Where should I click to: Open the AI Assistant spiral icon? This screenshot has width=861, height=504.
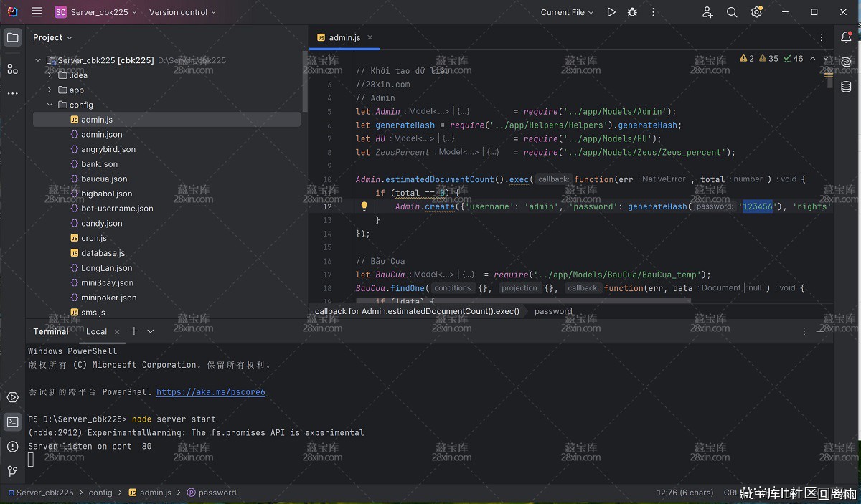[846, 62]
